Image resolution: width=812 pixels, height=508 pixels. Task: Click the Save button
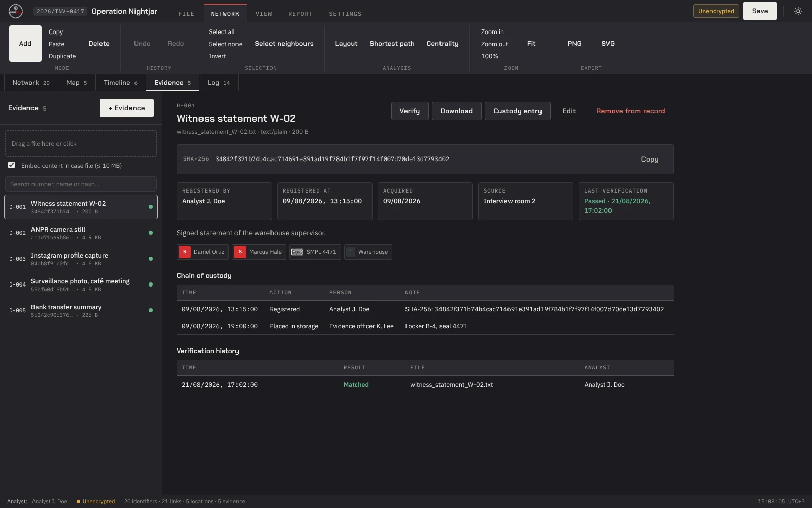(760, 11)
